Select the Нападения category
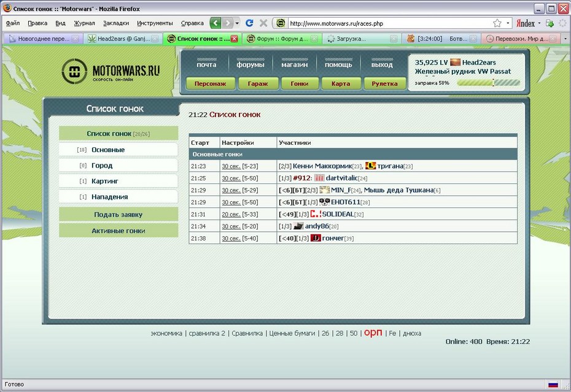This screenshot has width=571, height=392. click(118, 196)
